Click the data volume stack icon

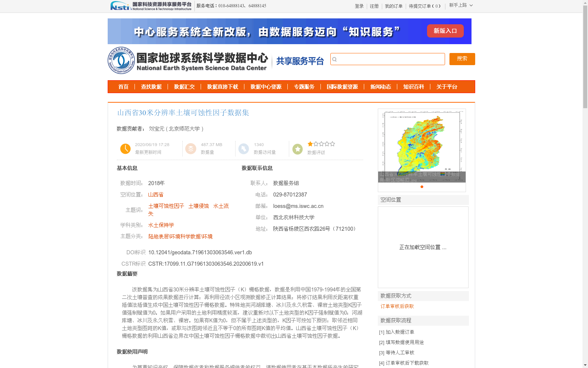click(191, 149)
